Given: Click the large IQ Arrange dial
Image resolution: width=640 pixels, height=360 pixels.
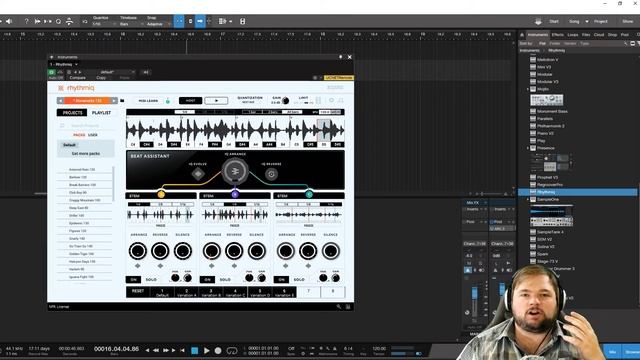Looking at the screenshot, I should (x=235, y=171).
